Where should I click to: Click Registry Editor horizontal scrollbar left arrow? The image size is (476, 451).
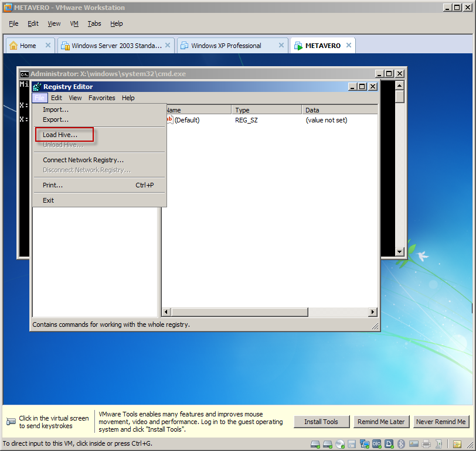(166, 312)
